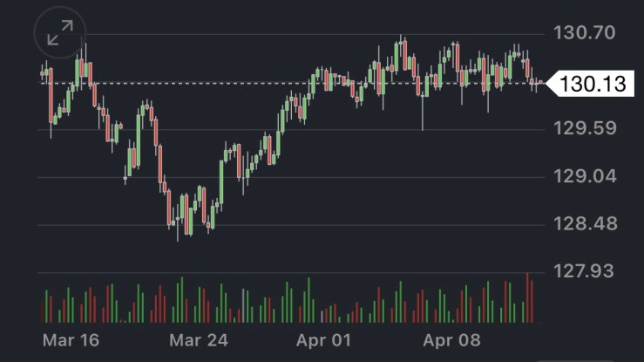Click the Apr 01 date label
The width and height of the screenshot is (644, 362).
tap(326, 340)
